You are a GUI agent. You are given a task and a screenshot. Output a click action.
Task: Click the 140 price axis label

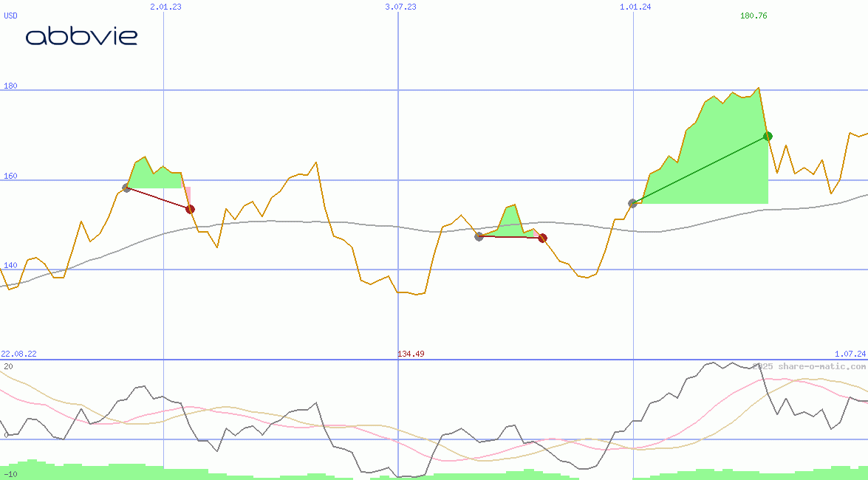[10, 266]
